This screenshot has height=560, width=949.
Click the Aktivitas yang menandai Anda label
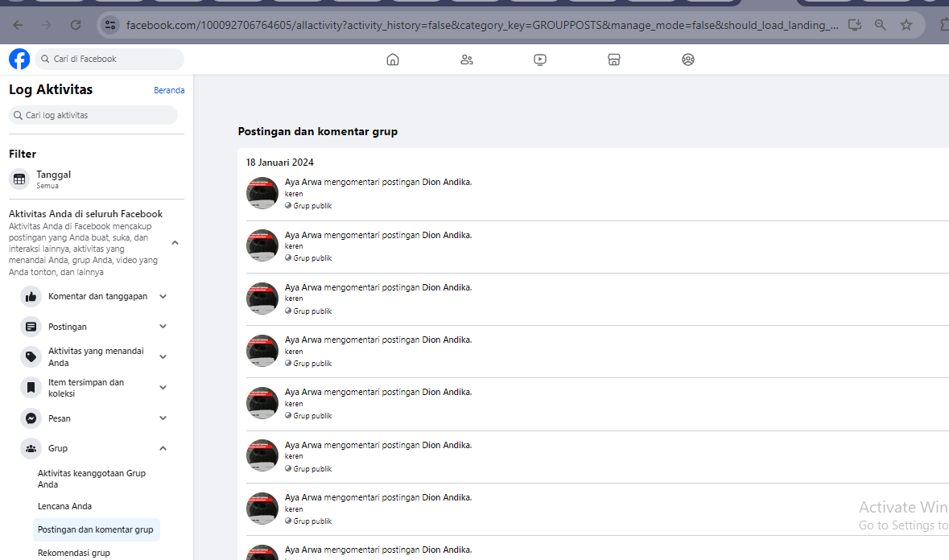coord(97,356)
